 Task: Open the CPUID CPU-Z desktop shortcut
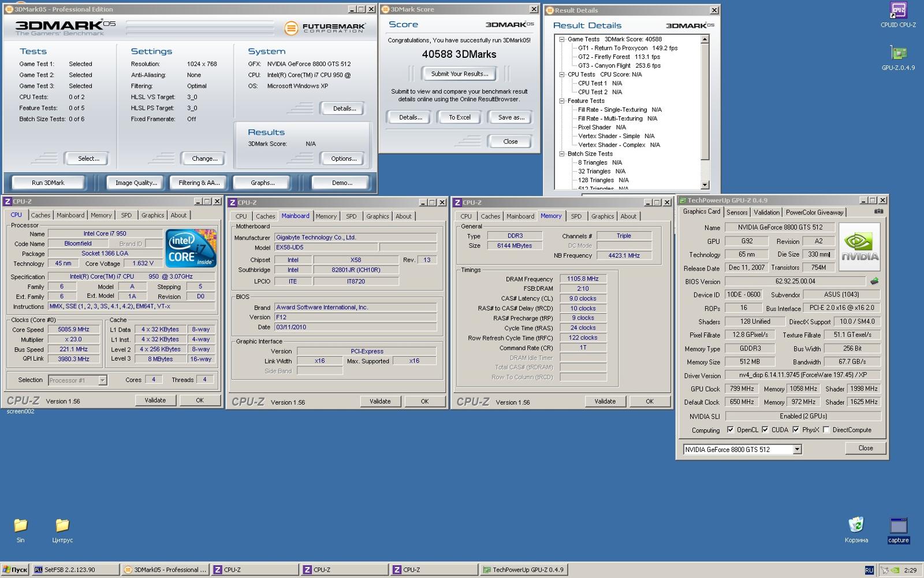pos(898,14)
